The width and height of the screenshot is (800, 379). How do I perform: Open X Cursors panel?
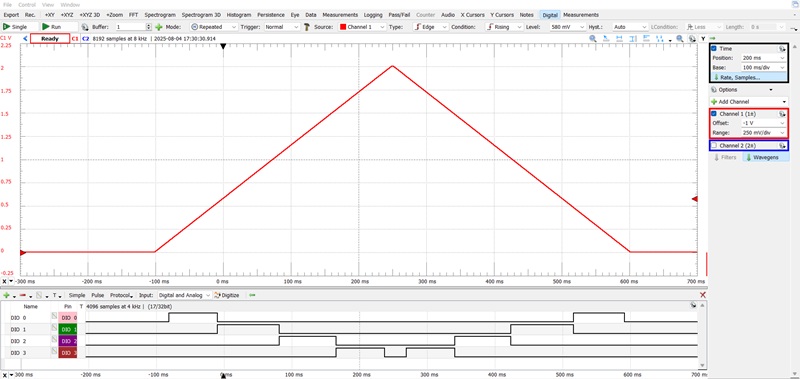472,15
